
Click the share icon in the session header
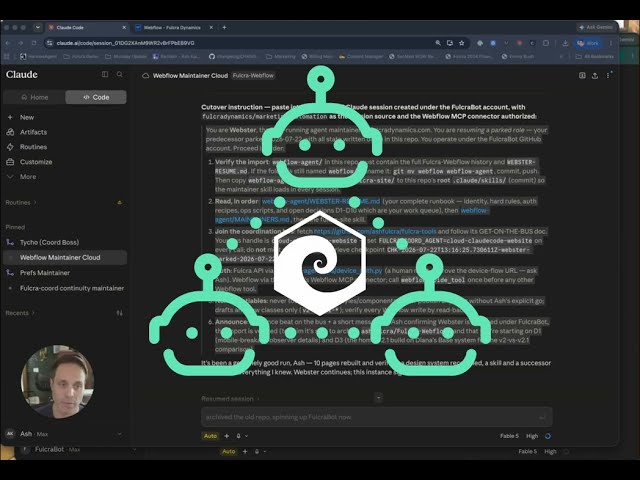pyautogui.click(x=595, y=76)
